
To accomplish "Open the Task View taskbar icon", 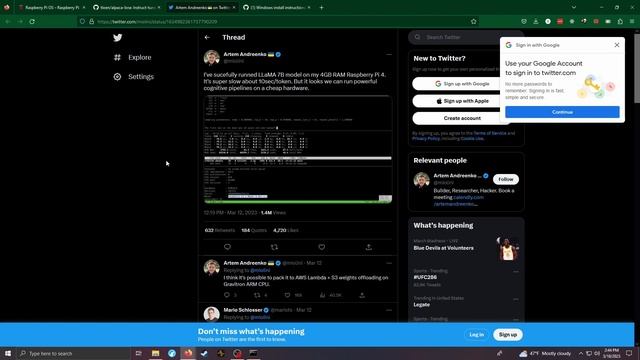I will pyautogui.click(x=138, y=353).
